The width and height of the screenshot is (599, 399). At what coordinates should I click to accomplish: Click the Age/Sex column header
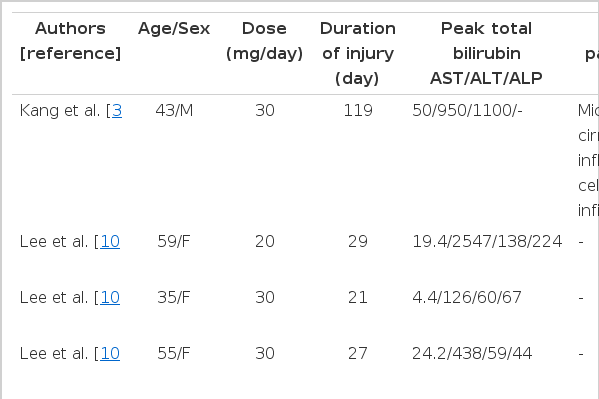point(174,29)
